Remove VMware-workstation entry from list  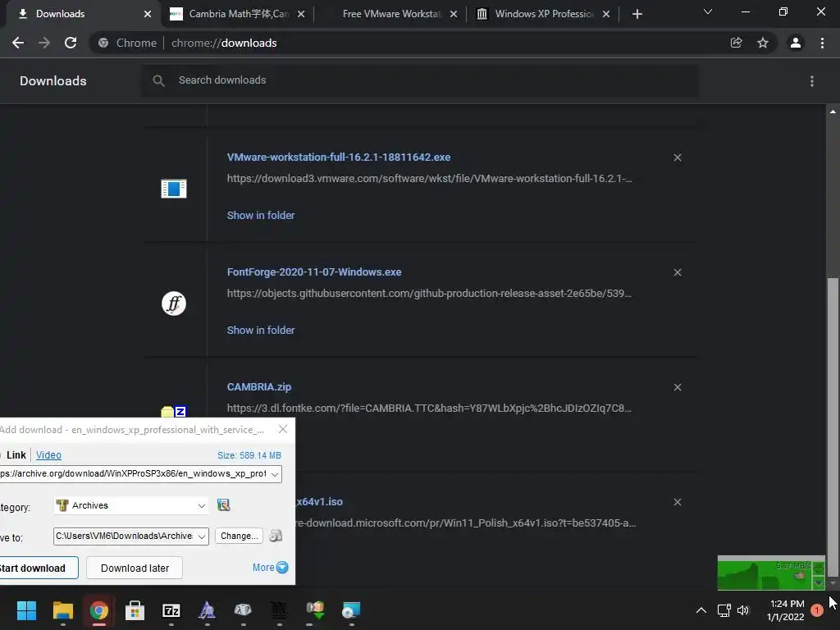(x=678, y=157)
